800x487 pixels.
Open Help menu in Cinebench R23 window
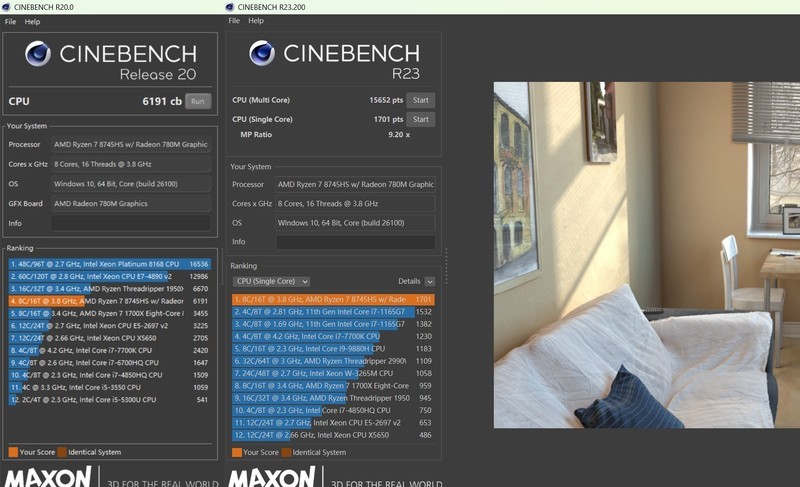pos(256,21)
